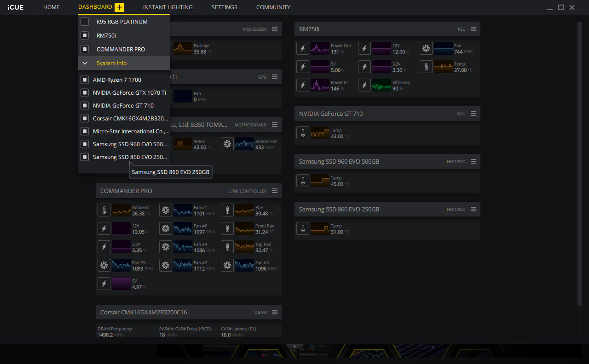This screenshot has height=364, width=589.
Task: Open the Samsung SSD 960 EVO panel menu
Action: click(x=474, y=161)
